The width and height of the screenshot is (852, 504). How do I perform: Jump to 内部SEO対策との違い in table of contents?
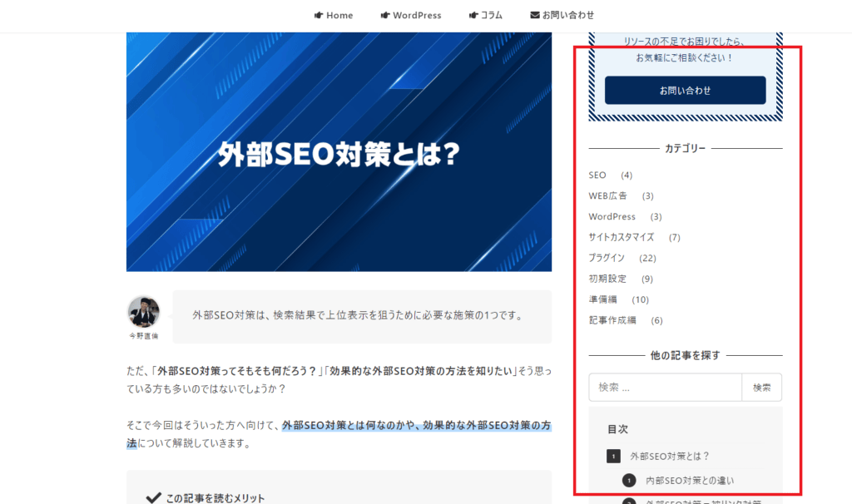pyautogui.click(x=690, y=481)
